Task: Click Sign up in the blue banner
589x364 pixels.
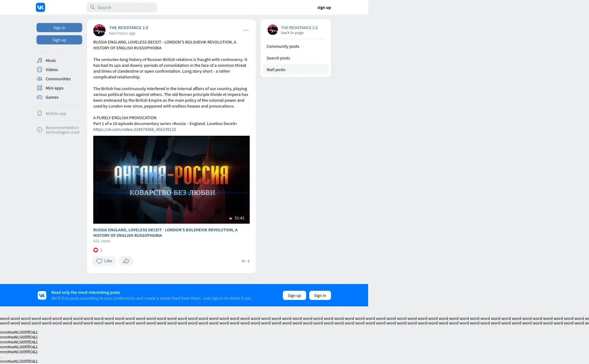Action: (294, 295)
